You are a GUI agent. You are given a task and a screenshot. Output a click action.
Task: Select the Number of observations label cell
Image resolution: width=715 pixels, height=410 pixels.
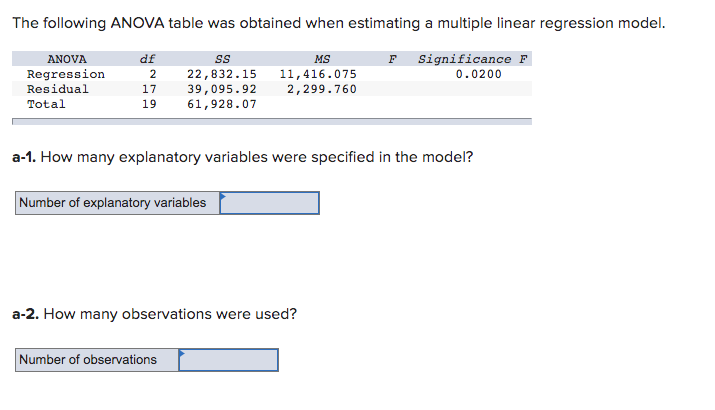pyautogui.click(x=97, y=360)
